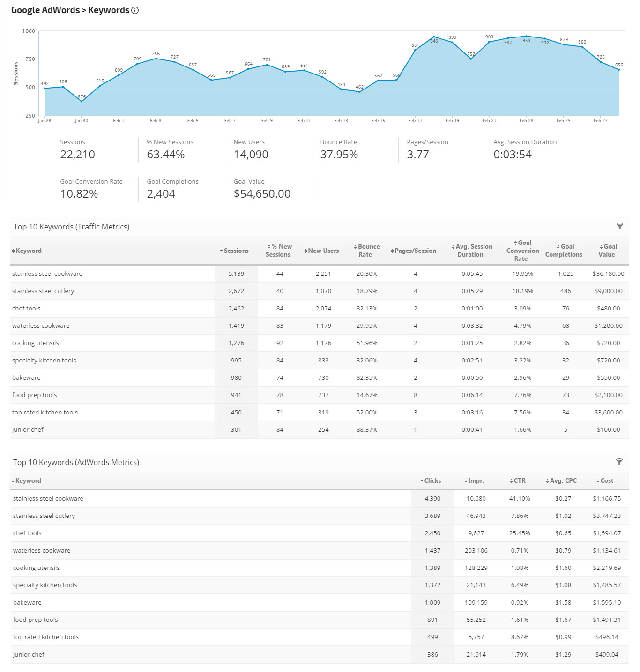Sort by Pages/Session column header
The height and width of the screenshot is (672, 640).
[x=415, y=251]
